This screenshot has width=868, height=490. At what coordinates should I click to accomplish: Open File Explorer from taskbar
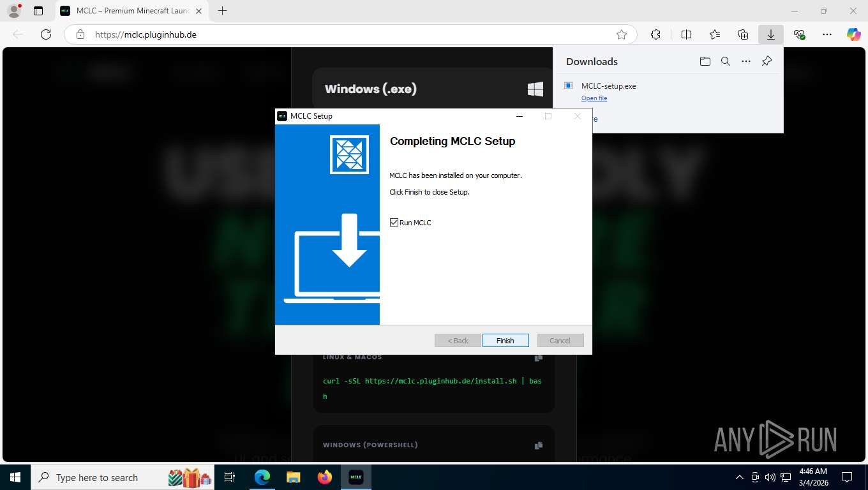[x=293, y=477]
